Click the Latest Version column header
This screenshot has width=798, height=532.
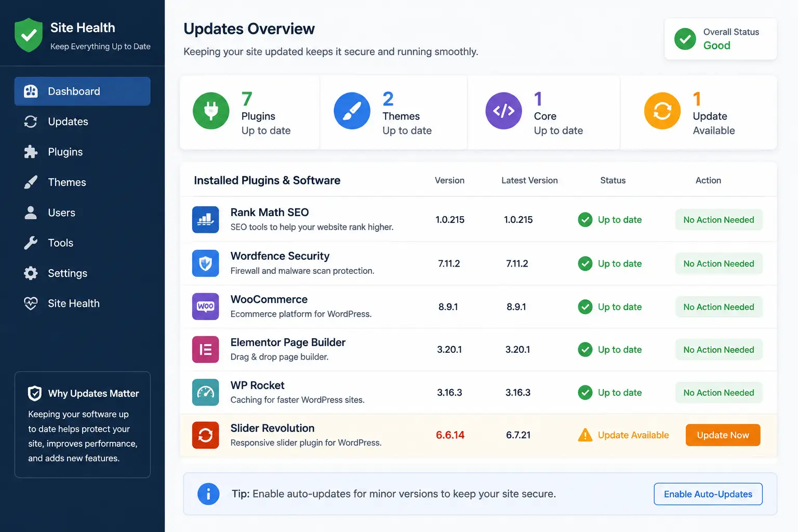[x=529, y=180]
